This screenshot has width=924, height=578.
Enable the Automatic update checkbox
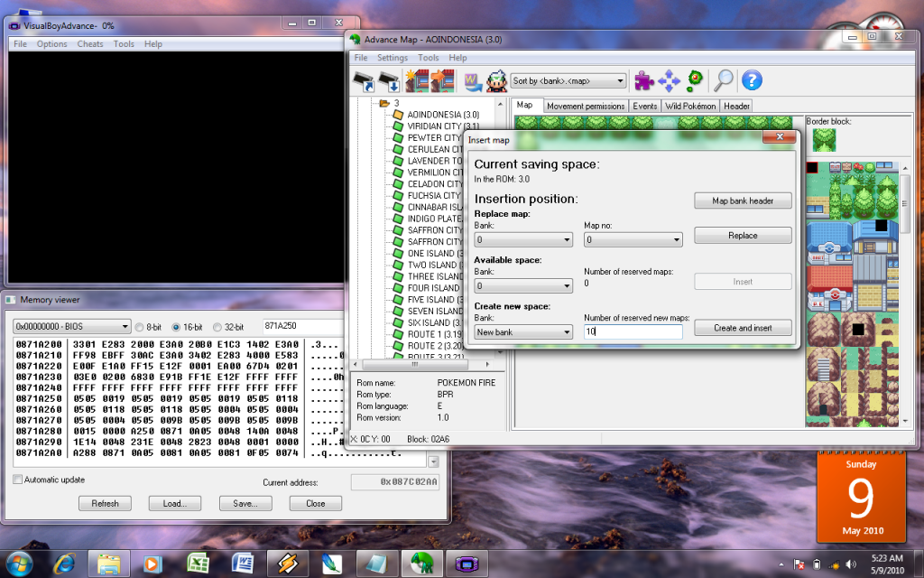point(18,480)
